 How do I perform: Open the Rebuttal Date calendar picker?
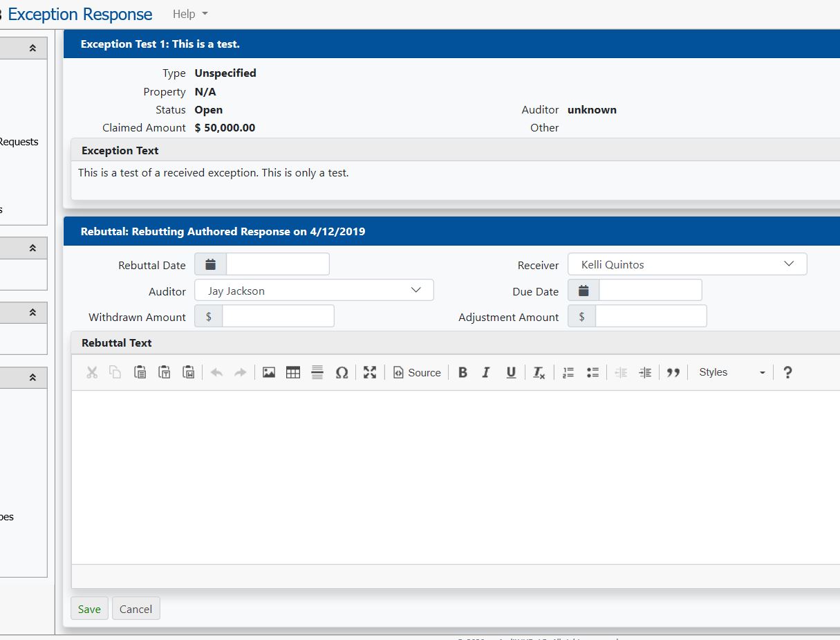(x=211, y=264)
